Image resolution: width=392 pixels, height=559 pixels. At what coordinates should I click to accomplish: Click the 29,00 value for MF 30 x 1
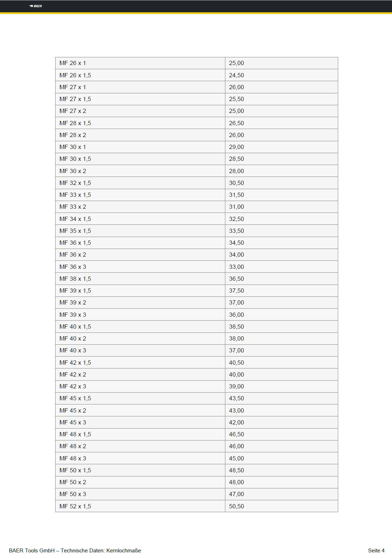point(237,147)
